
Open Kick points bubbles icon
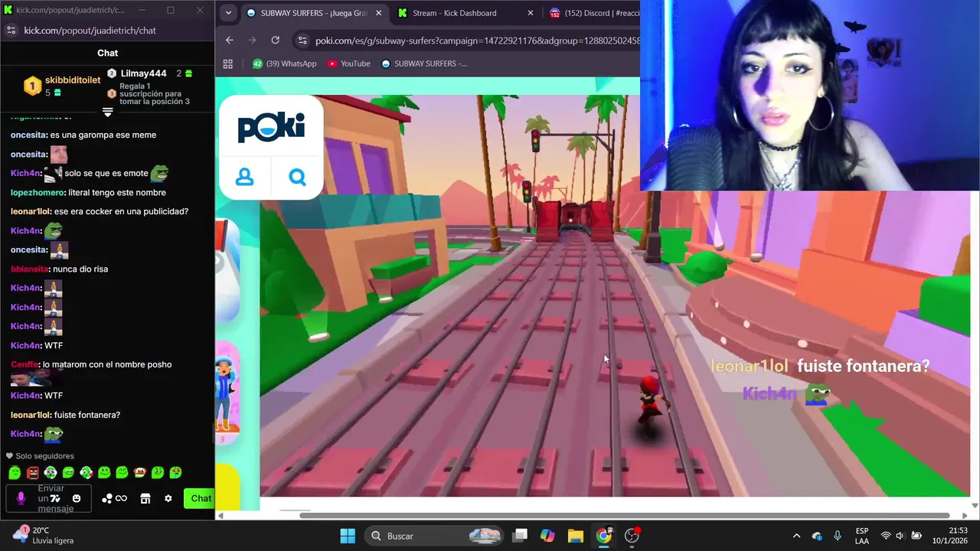(107, 498)
